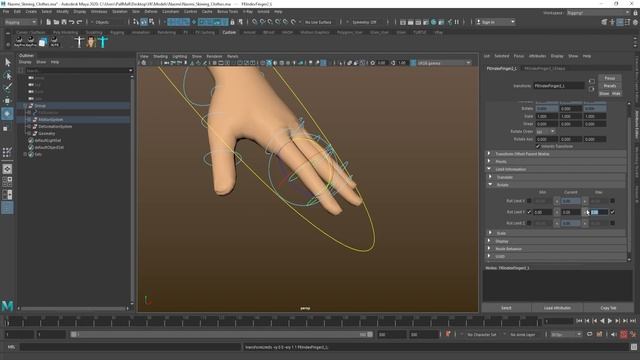Click the four-pane layout icon in left sidebar
The width and height of the screenshot is (640, 360).
(7, 181)
